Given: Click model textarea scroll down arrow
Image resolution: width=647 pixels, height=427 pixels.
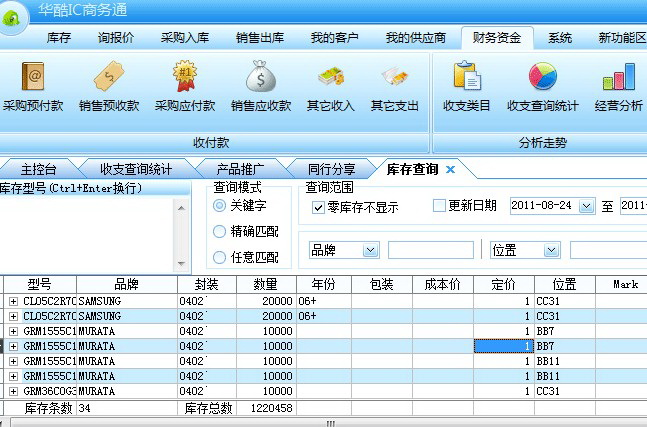Looking at the screenshot, I should pos(181,263).
